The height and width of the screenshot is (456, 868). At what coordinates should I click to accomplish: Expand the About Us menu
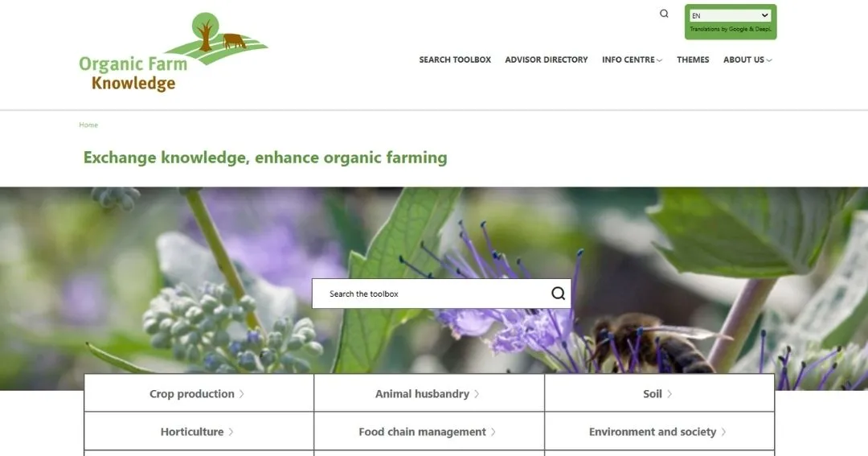pyautogui.click(x=747, y=60)
